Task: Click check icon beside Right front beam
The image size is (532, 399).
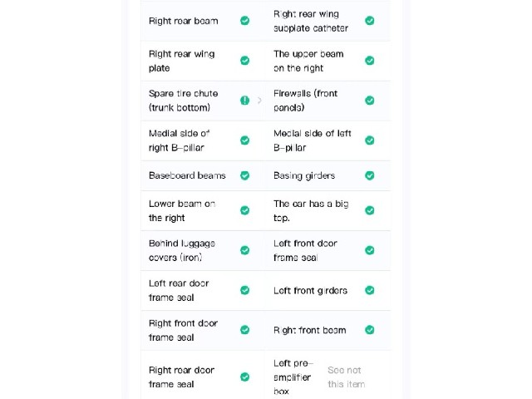Action: 369,330
